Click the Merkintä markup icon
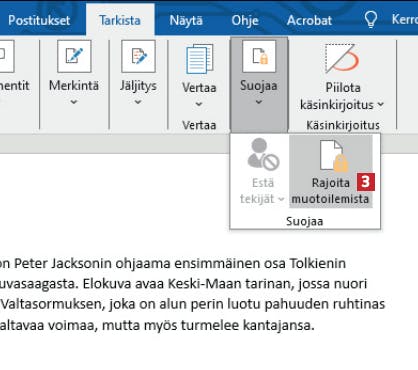 [74, 56]
